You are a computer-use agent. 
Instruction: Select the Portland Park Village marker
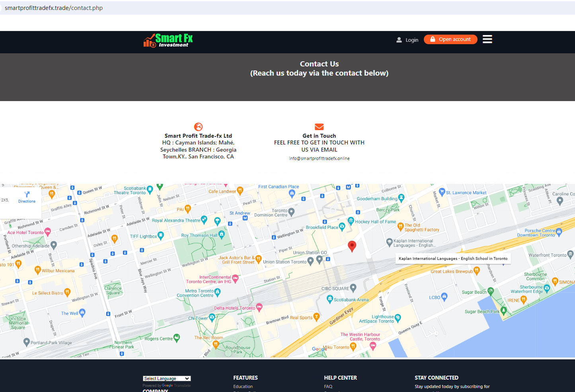click(x=27, y=342)
